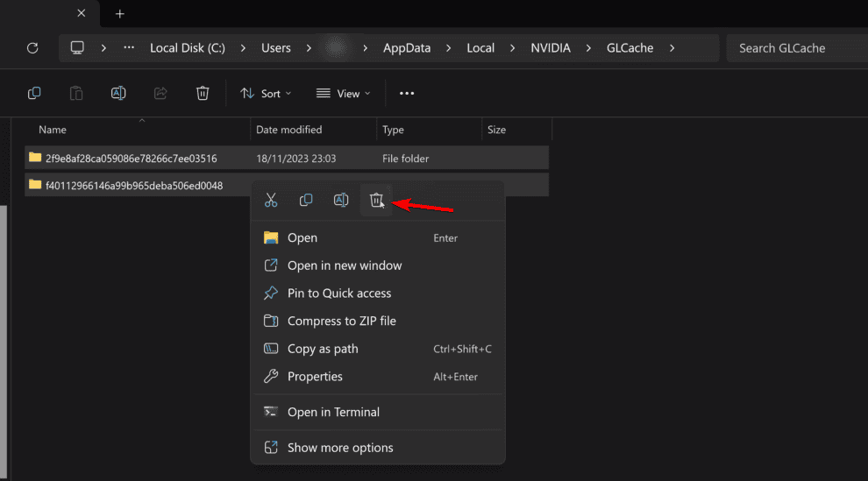Click the Share icon in the toolbar
The height and width of the screenshot is (481, 868).
160,93
